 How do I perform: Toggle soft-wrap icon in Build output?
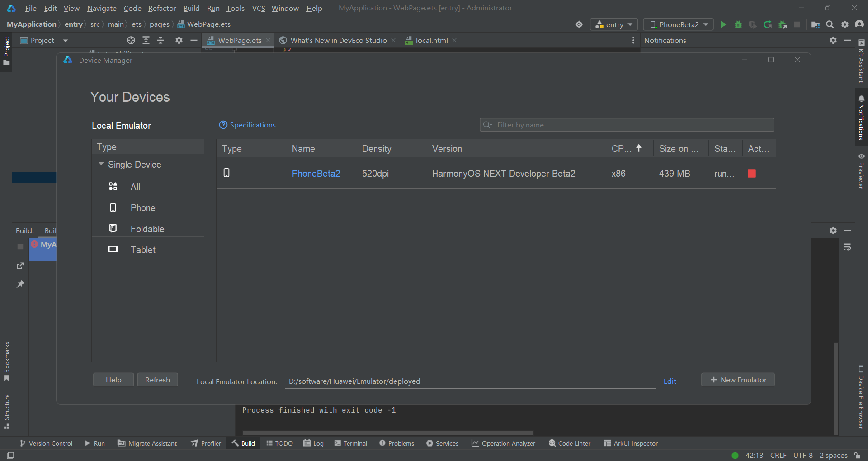[x=848, y=247]
